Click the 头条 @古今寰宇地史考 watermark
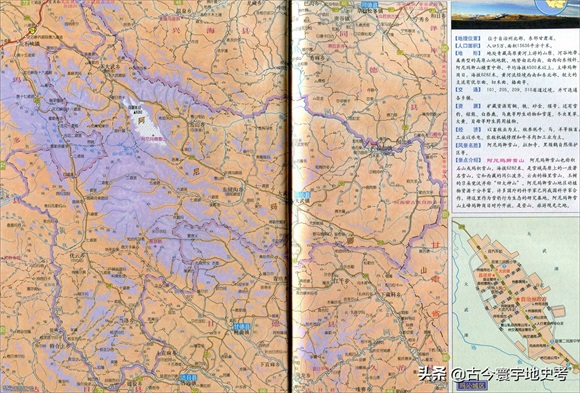The image size is (580, 393). pyautogui.click(x=493, y=374)
